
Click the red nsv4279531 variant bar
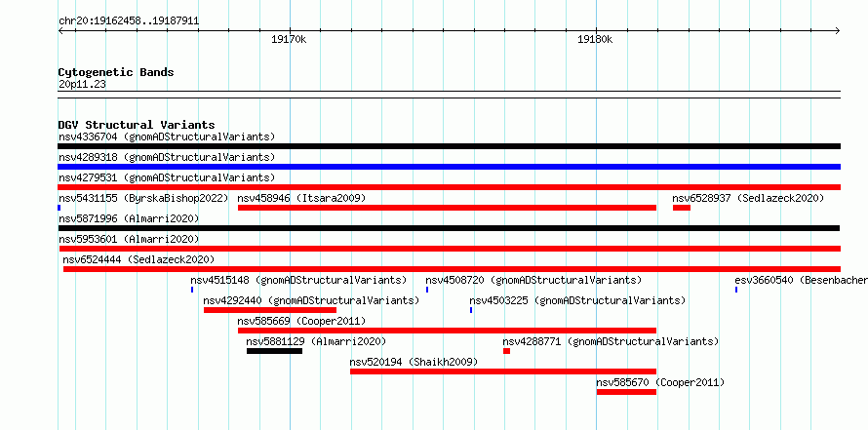point(449,187)
